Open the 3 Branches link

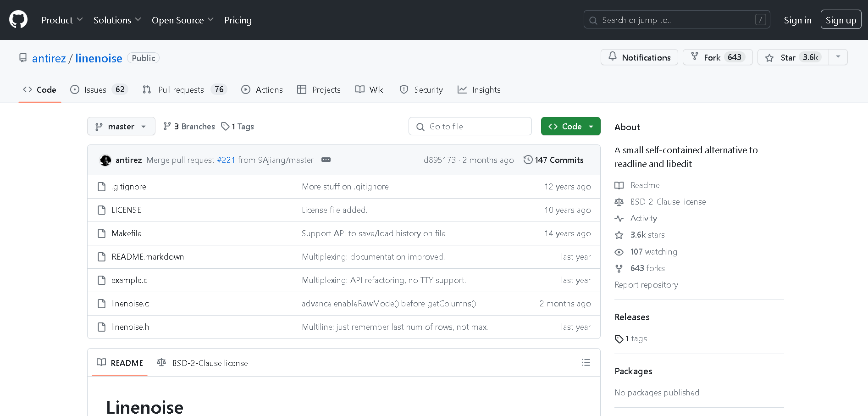[x=189, y=127]
